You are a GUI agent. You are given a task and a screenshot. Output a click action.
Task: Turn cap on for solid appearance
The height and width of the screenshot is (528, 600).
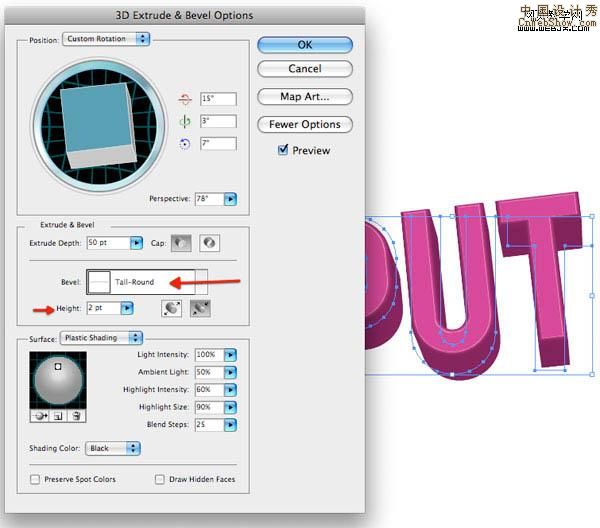click(x=181, y=243)
